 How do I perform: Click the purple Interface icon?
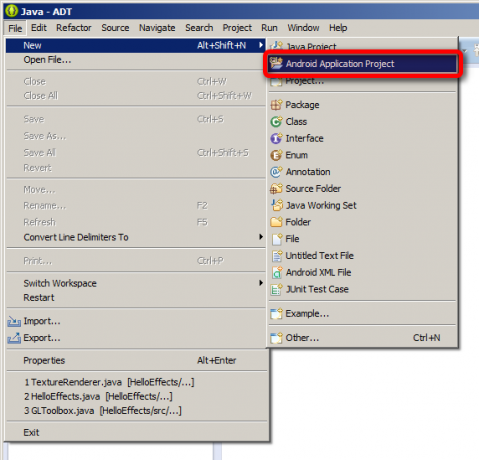[276, 138]
